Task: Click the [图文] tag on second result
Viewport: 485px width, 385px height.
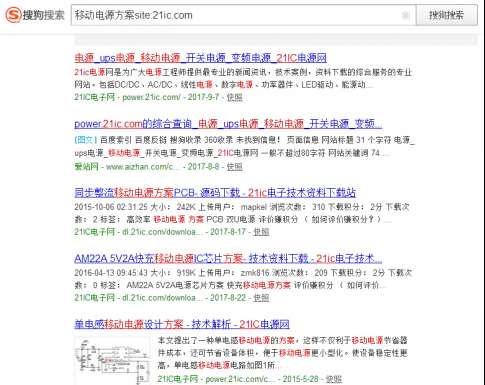Action: (x=85, y=140)
